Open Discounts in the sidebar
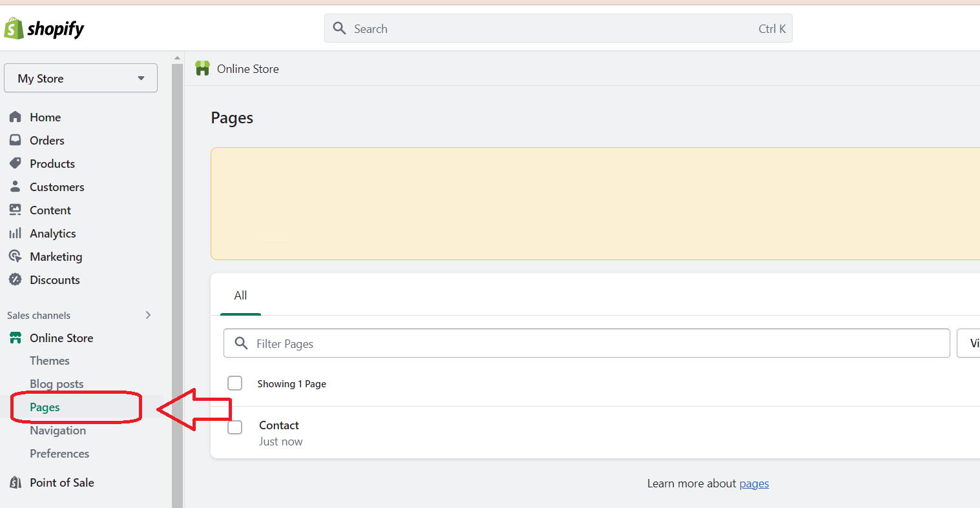 click(55, 279)
